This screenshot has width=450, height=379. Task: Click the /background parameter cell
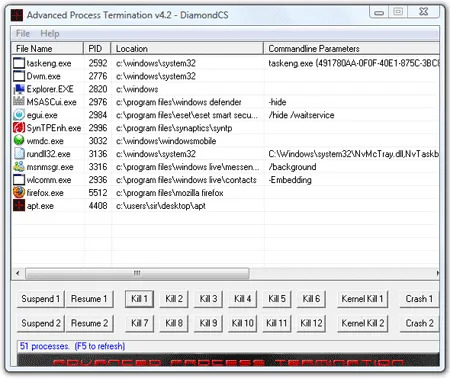292,167
